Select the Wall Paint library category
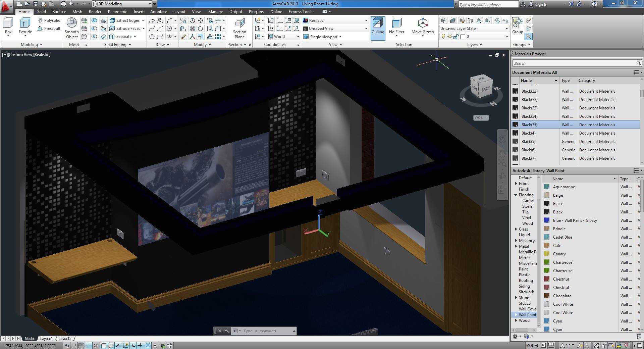This screenshot has width=644, height=349. pyautogui.click(x=527, y=315)
